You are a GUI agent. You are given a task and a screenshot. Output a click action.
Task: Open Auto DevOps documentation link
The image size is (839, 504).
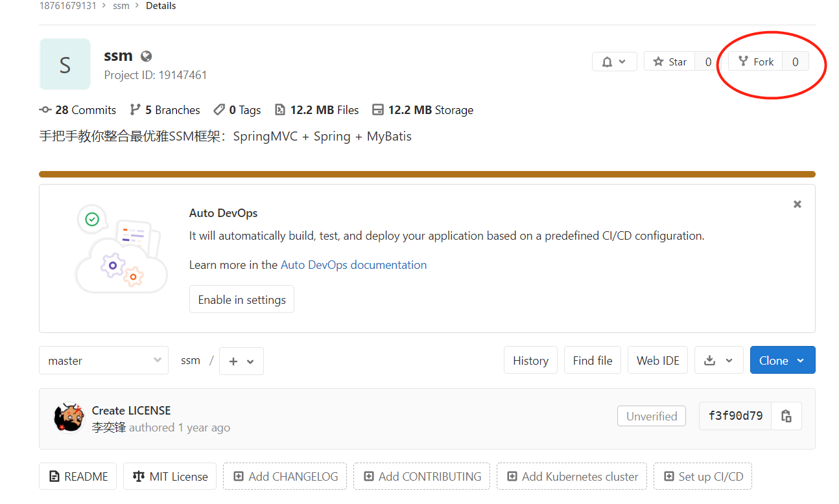pos(353,264)
